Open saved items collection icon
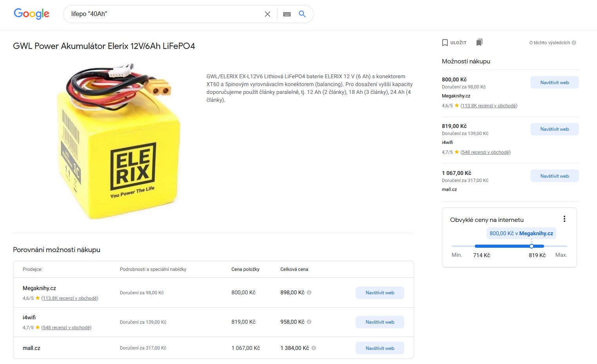Image resolution: width=597 pixels, height=364 pixels. tap(479, 42)
